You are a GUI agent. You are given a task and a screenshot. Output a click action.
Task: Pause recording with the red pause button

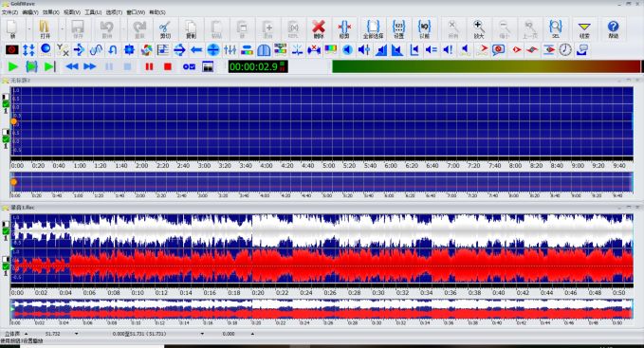[149, 66]
